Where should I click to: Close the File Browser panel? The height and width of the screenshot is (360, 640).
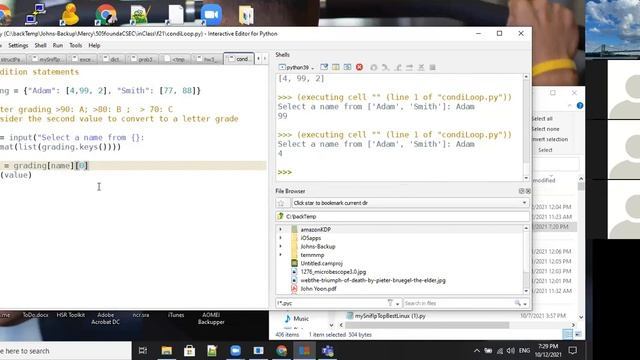click(528, 191)
